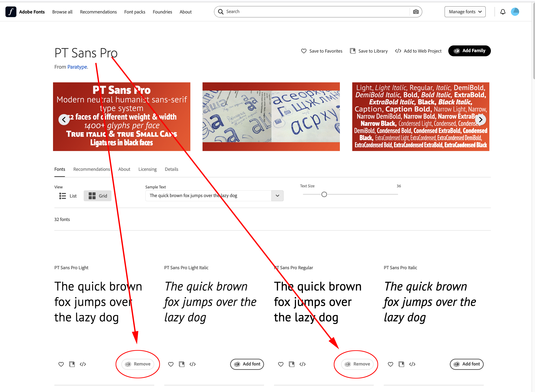Enable Grid view
The width and height of the screenshot is (535, 392).
(x=97, y=196)
